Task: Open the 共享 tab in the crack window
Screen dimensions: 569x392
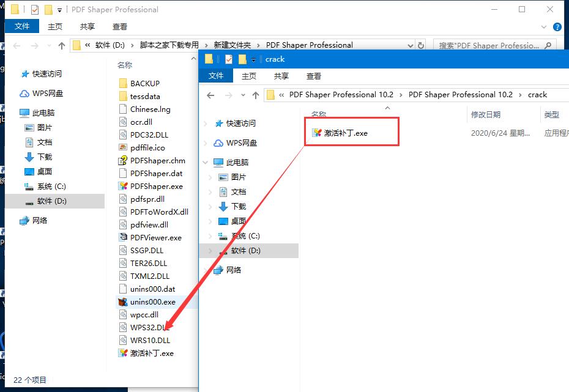Action: tap(281, 76)
